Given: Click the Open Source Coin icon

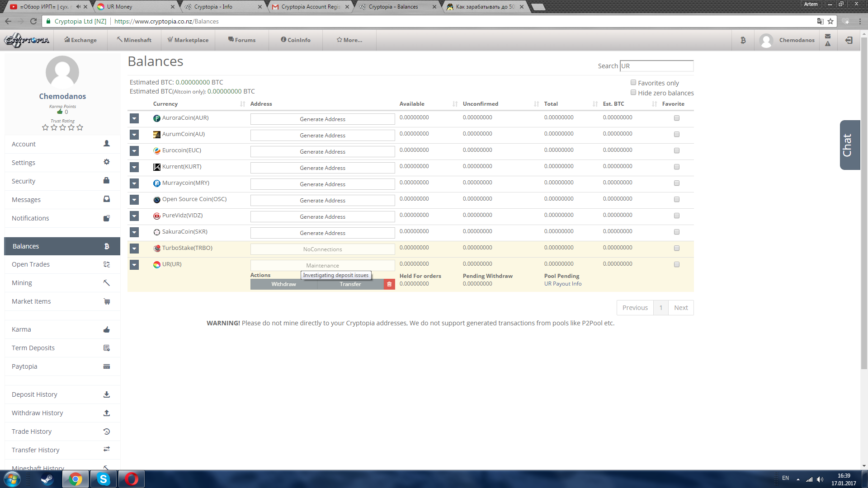Looking at the screenshot, I should (157, 200).
